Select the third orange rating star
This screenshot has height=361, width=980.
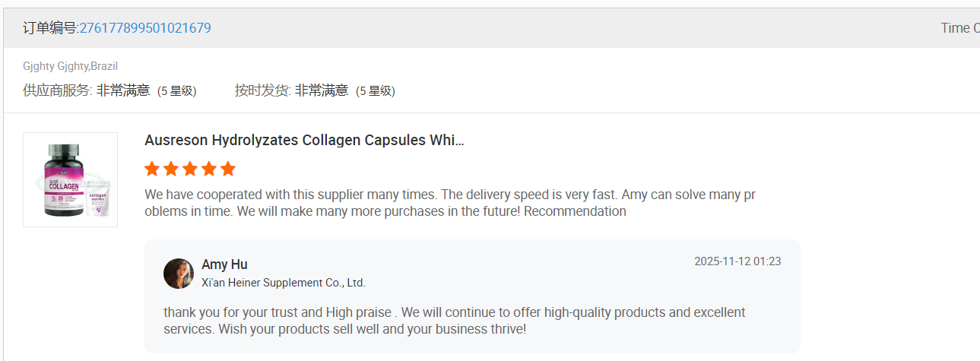click(x=190, y=169)
